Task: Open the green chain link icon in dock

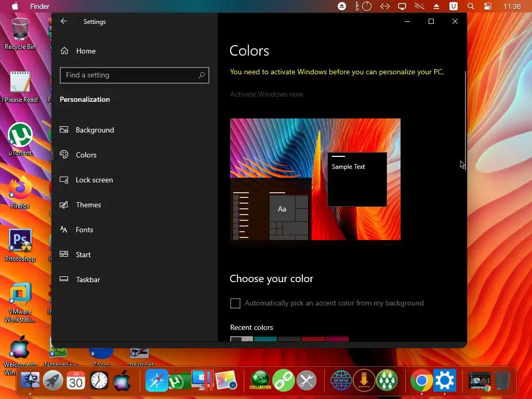Action: click(x=283, y=381)
